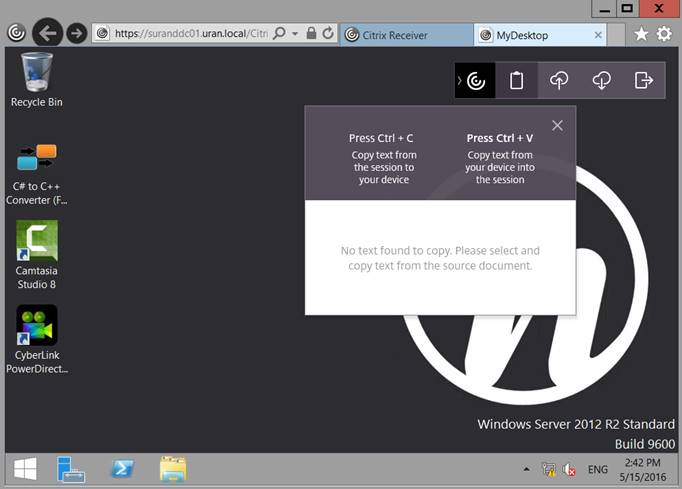Click the muted volume tray icon
The width and height of the screenshot is (682, 489).
point(568,469)
